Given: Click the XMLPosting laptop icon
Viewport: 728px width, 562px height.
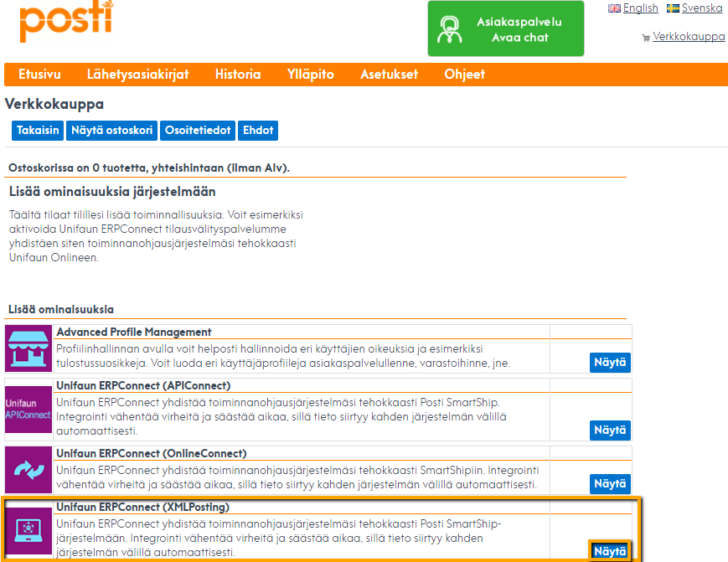Looking at the screenshot, I should (28, 530).
